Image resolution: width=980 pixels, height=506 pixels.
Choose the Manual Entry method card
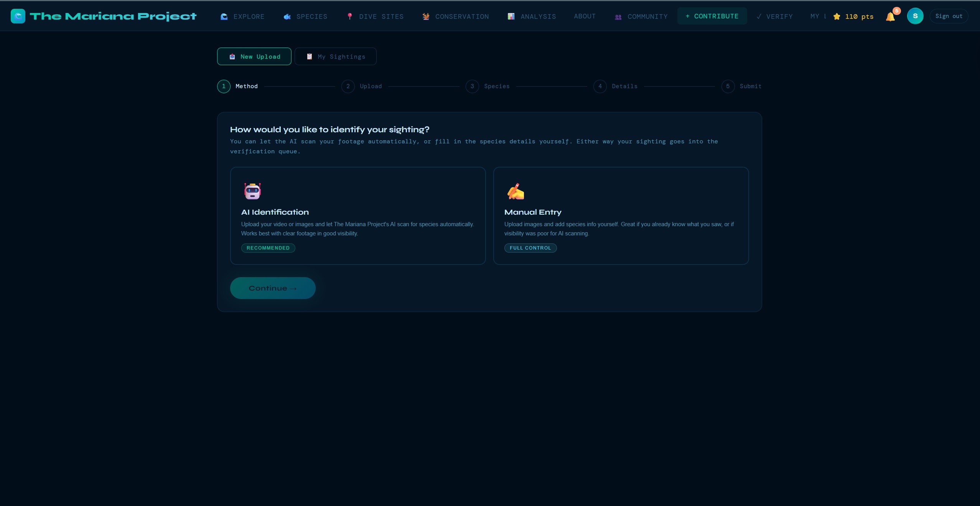pos(620,216)
